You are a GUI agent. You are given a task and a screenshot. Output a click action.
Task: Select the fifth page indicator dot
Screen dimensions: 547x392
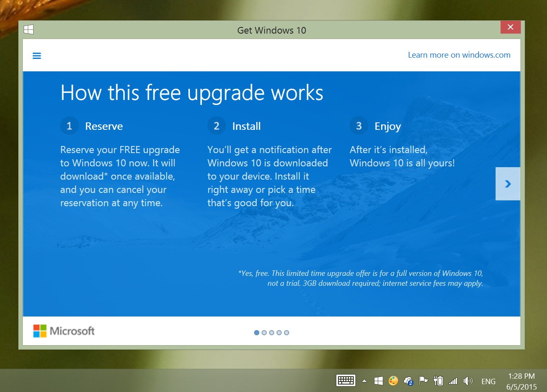[x=287, y=333]
